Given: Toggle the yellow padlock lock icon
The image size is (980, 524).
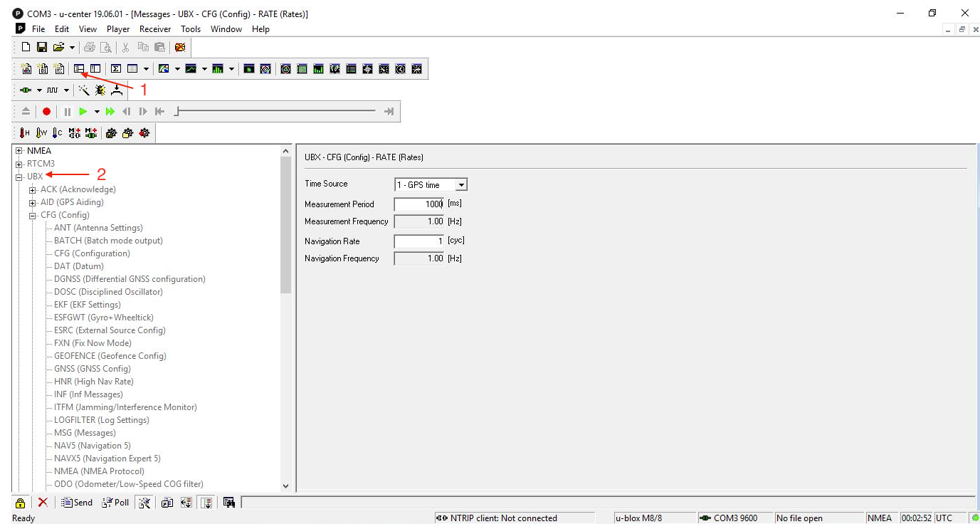Looking at the screenshot, I should pyautogui.click(x=21, y=503).
